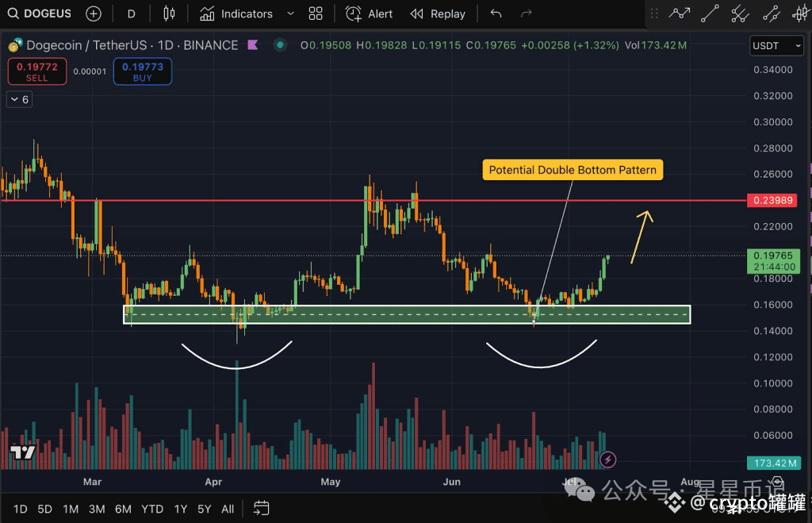This screenshot has height=523, width=812.
Task: Start bar Replay mode
Action: (x=438, y=14)
